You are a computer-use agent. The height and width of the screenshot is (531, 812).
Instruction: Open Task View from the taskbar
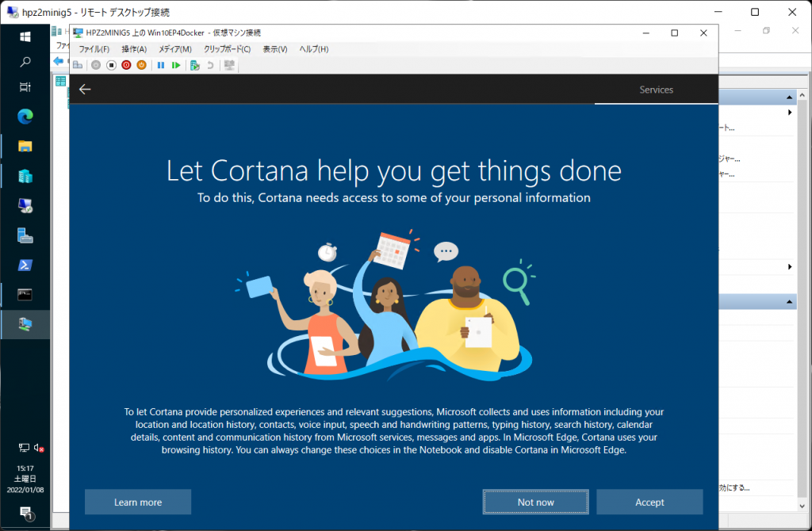pyautogui.click(x=25, y=87)
